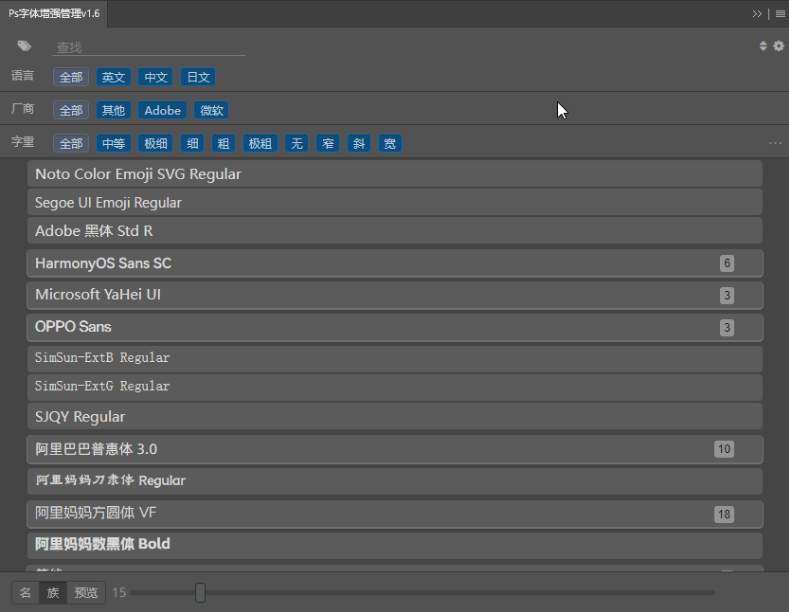Click the three-dot more icon in the 字重 row

pyautogui.click(x=775, y=143)
